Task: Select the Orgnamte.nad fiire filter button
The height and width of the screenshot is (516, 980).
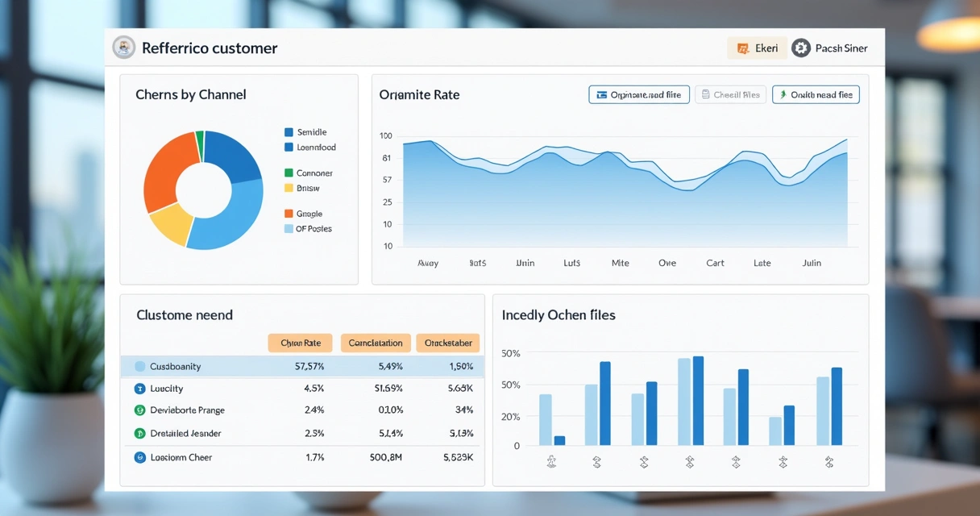Action: click(639, 95)
